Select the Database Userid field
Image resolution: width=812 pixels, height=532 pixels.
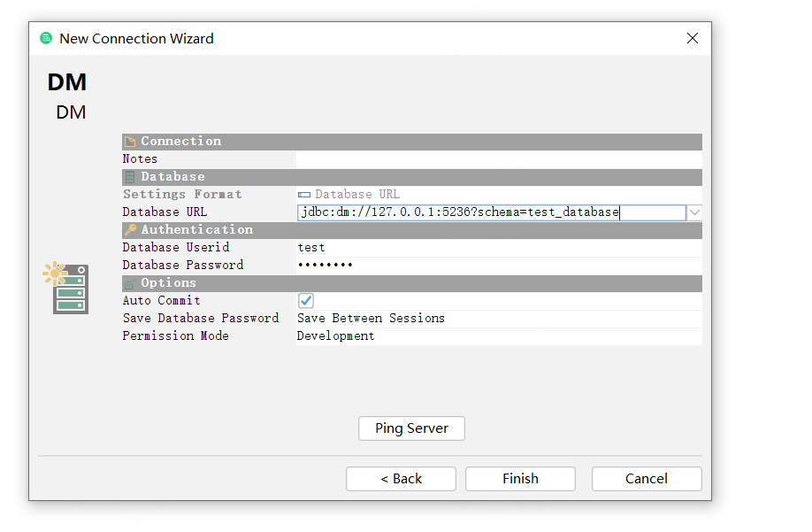pos(498,248)
